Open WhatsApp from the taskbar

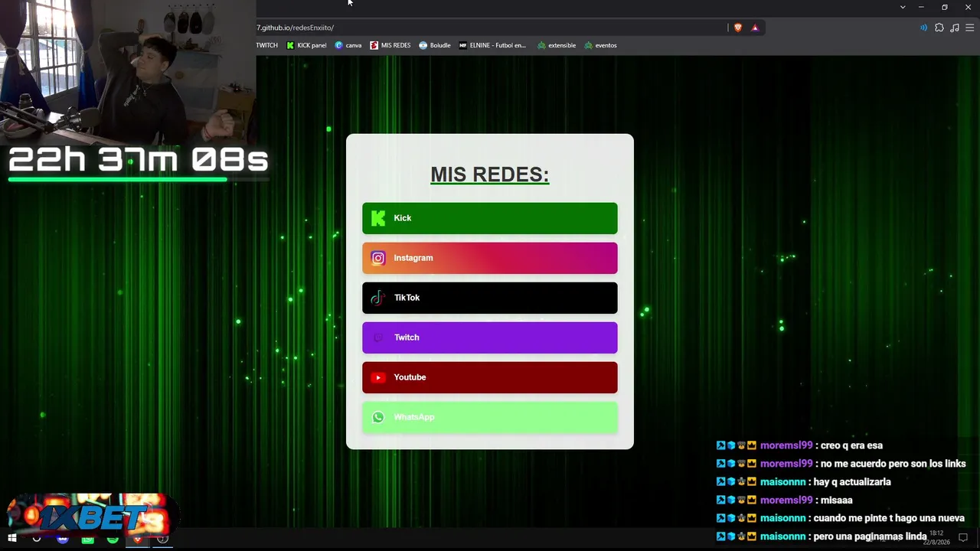coord(87,539)
